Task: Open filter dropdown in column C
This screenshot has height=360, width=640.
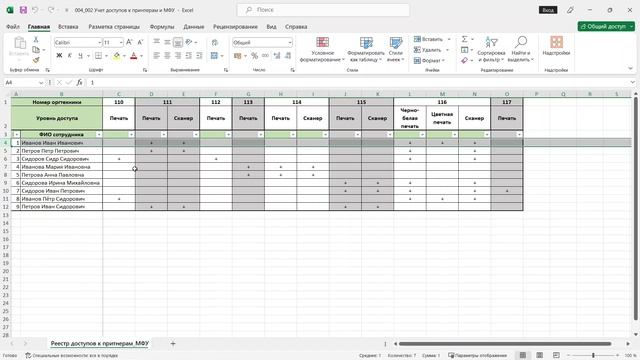Action: pos(131,135)
